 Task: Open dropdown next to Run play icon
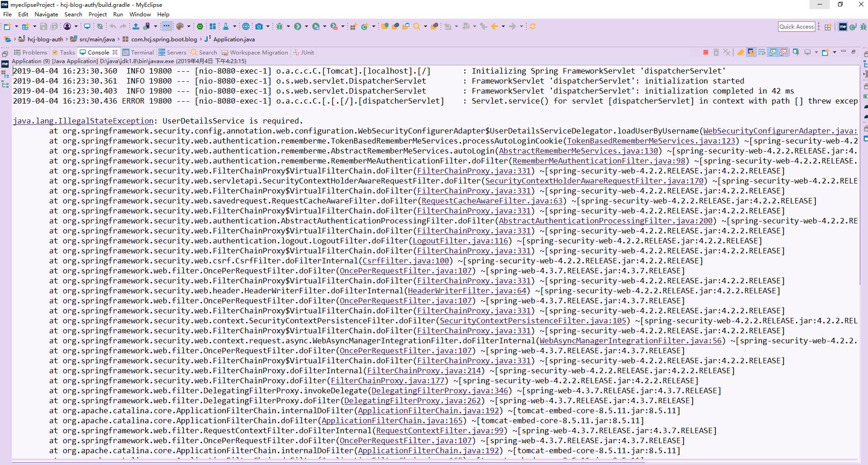coord(306,27)
